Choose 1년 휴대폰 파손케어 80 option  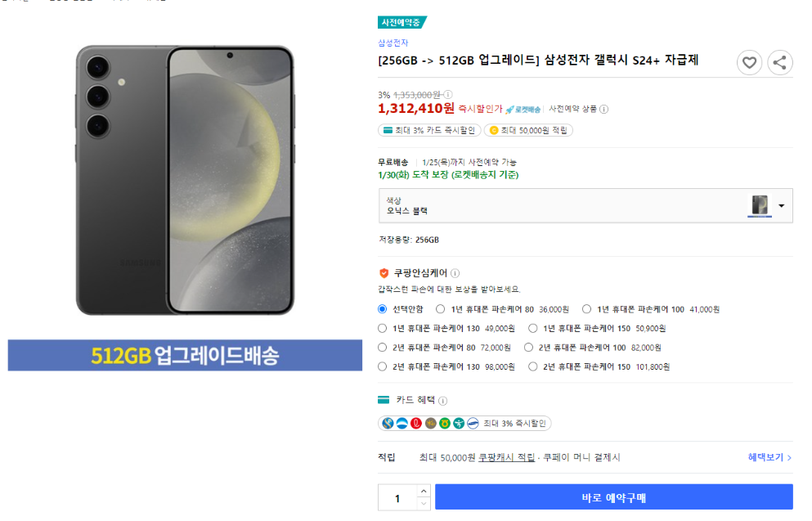pyautogui.click(x=441, y=308)
